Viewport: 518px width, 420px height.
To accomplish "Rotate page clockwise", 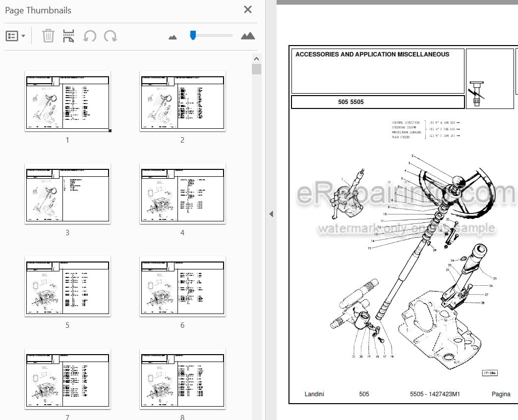I will [x=111, y=36].
